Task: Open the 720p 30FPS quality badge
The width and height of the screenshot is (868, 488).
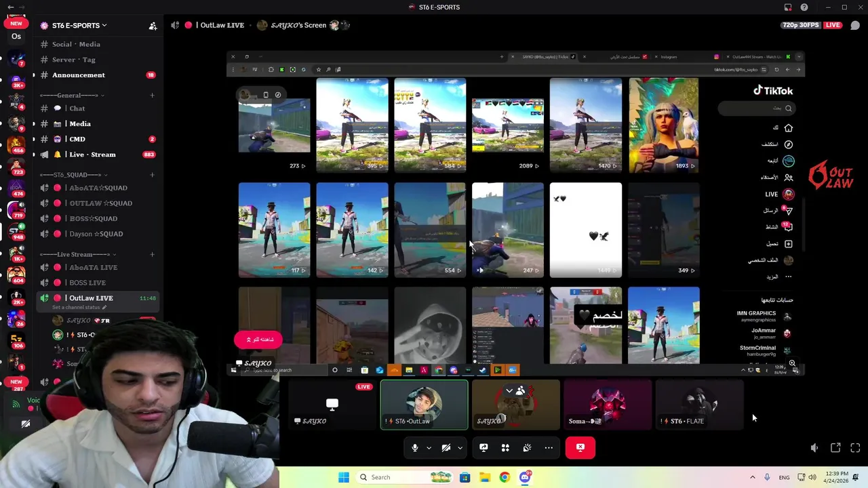Action: (801, 25)
